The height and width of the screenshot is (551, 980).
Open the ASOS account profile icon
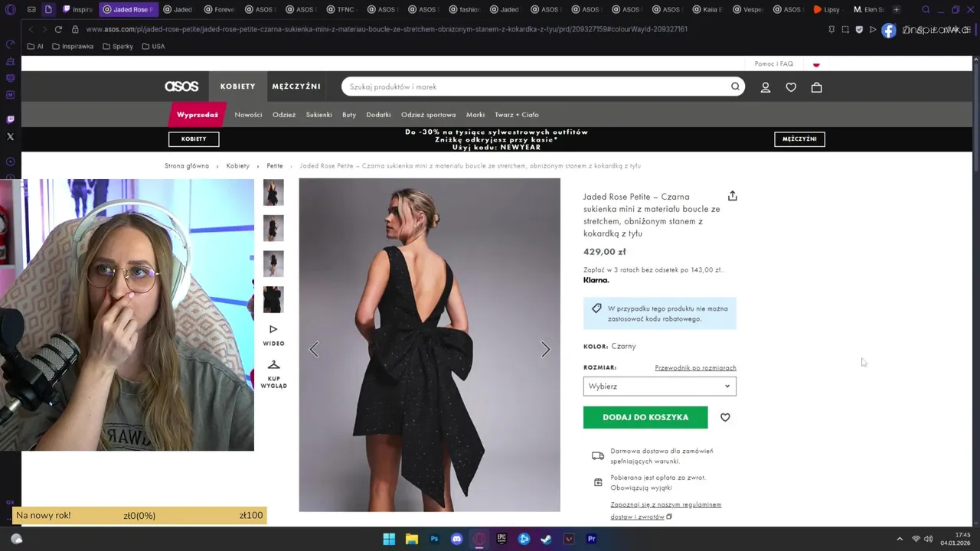click(x=765, y=87)
